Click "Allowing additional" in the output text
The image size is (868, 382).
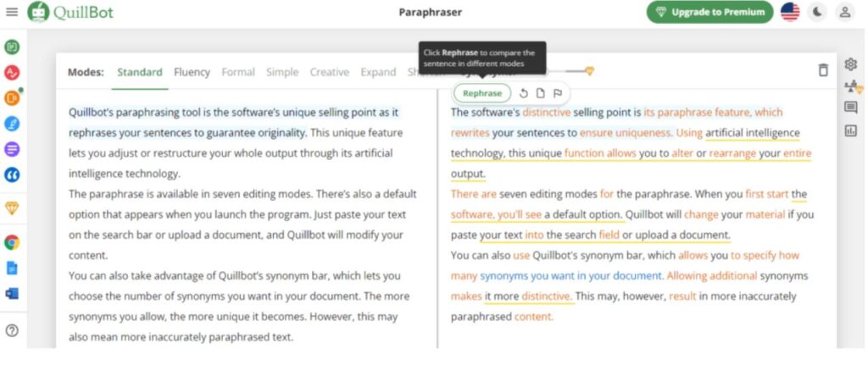[712, 276]
